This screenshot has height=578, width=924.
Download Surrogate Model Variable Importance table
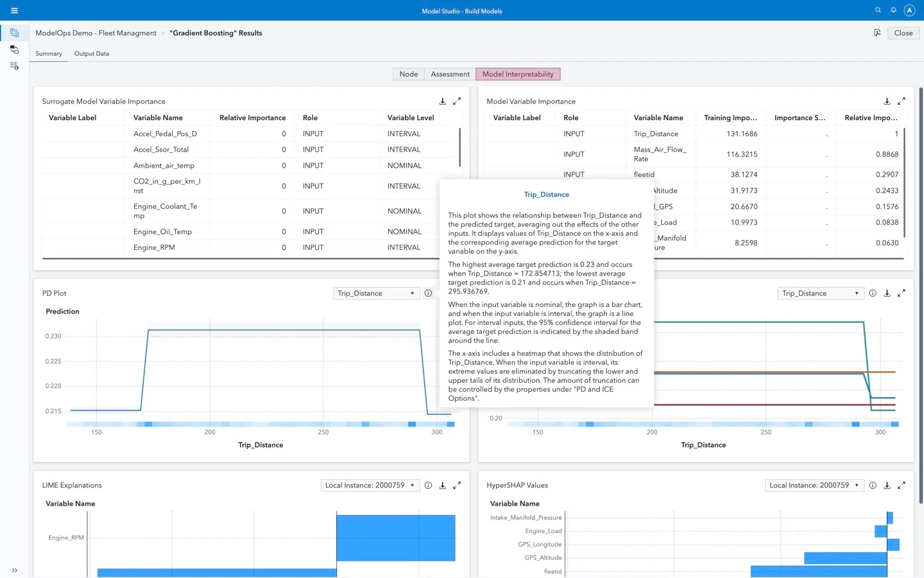coord(442,101)
